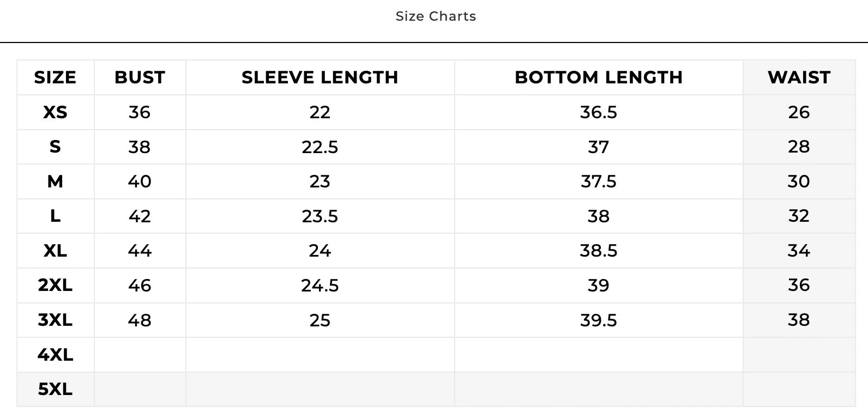This screenshot has height=413, width=868.
Task: Select the M size row label
Action: click(55, 181)
